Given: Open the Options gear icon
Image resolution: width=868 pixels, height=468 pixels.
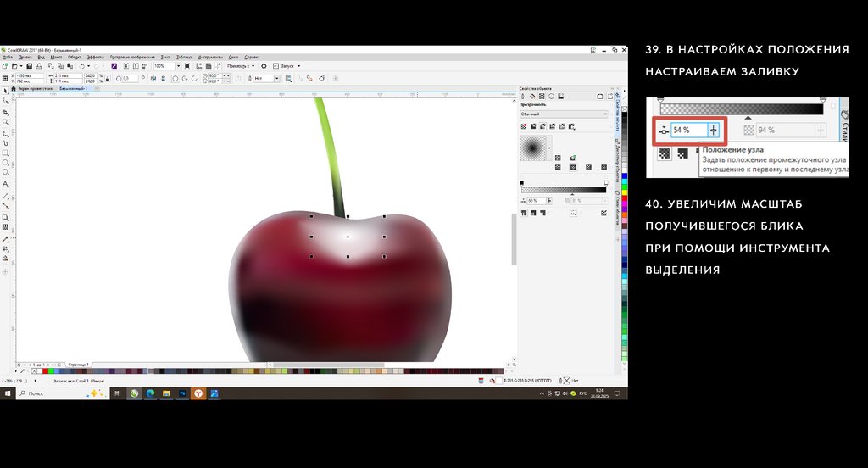Looking at the screenshot, I should pos(264,66).
